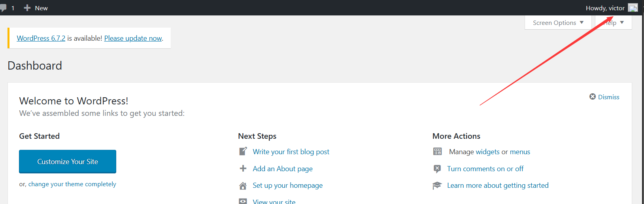Click the comments bubble icon in admin bar
The image size is (644, 204).
(x=3, y=8)
